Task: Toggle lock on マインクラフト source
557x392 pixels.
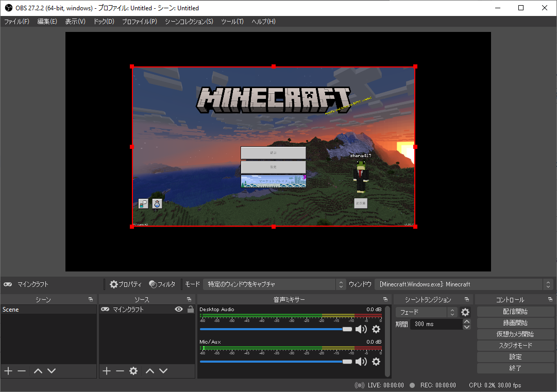Action: pos(190,310)
